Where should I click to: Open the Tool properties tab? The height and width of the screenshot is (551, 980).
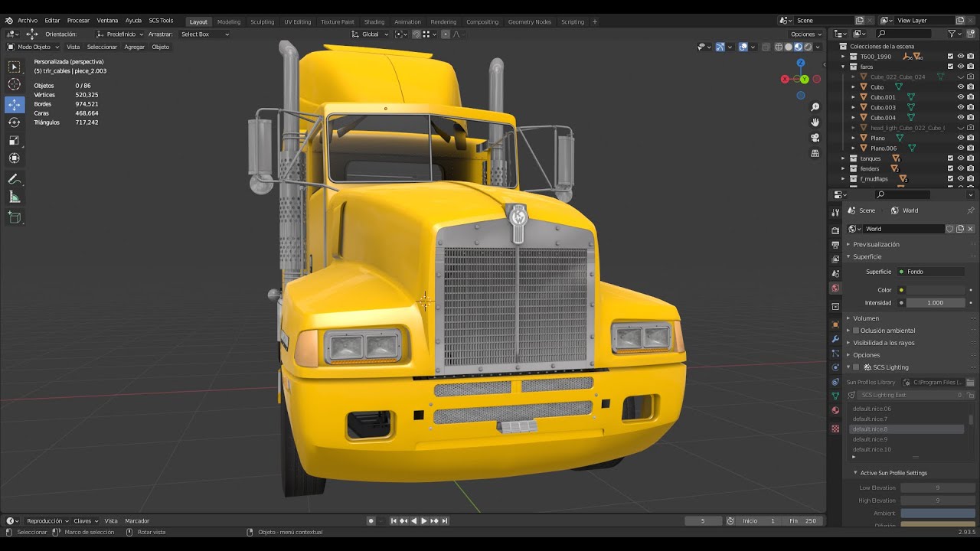835,212
